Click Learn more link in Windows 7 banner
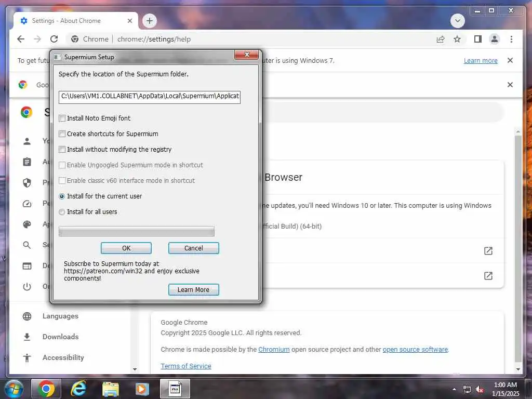The height and width of the screenshot is (399, 532). pyautogui.click(x=481, y=60)
